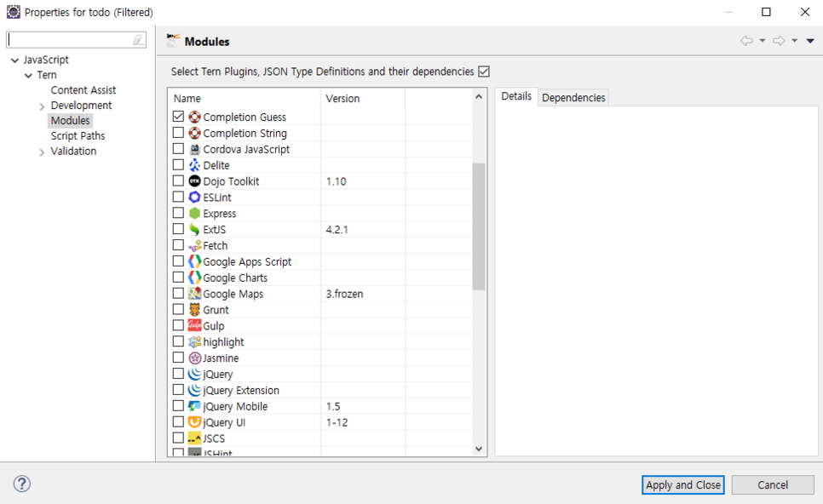The width and height of the screenshot is (823, 504).
Task: Click the help question mark icon
Action: tap(22, 484)
